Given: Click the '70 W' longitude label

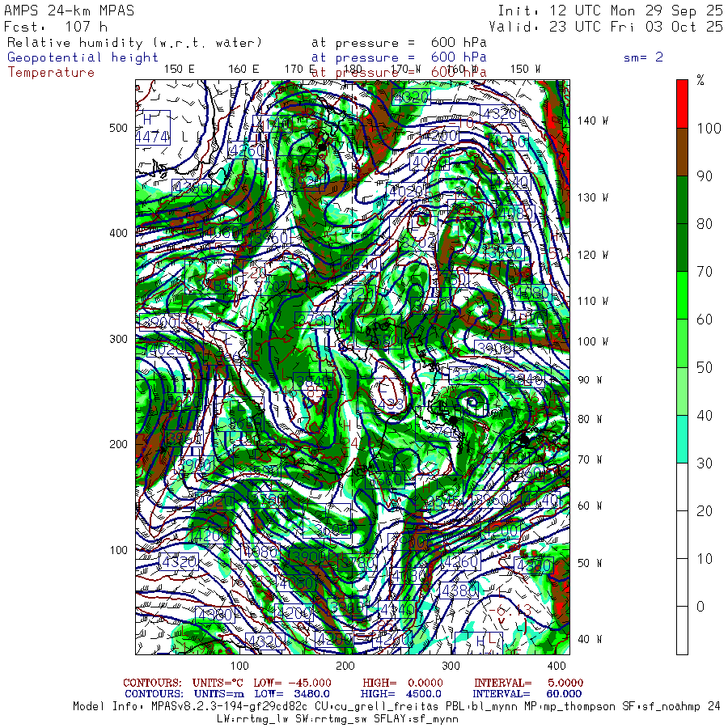Looking at the screenshot, I should pos(590,459).
